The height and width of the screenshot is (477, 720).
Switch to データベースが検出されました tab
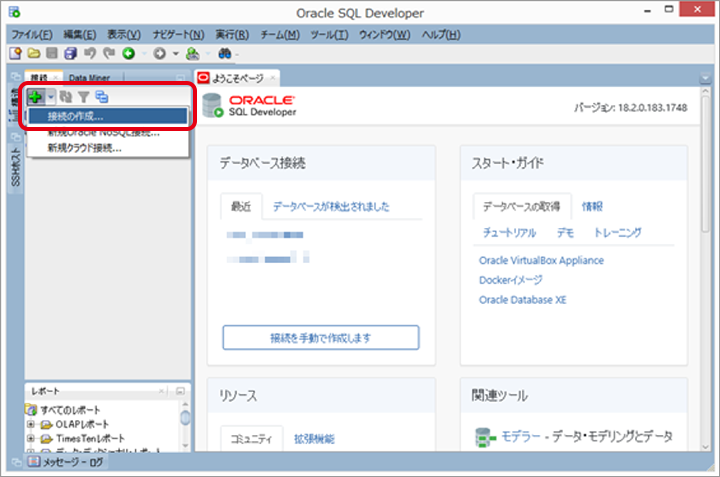(331, 207)
